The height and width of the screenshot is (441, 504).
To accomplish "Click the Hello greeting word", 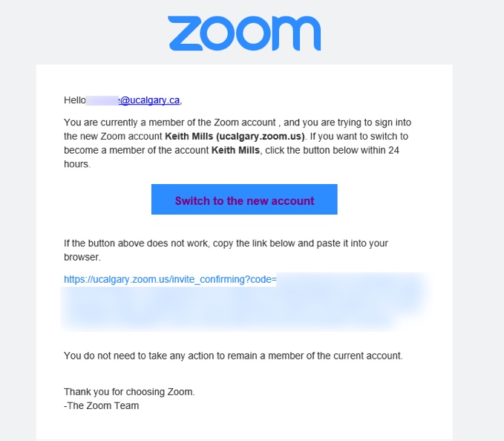I will click(x=74, y=100).
